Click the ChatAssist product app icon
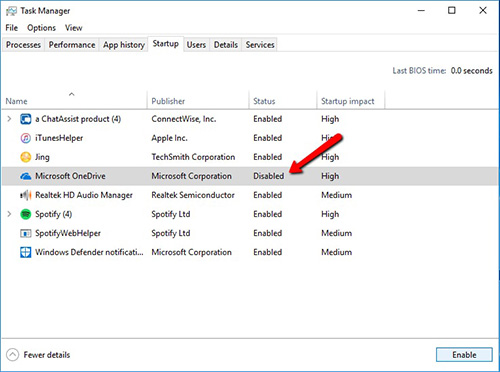Screen dimensions: 500x372 tap(26, 119)
